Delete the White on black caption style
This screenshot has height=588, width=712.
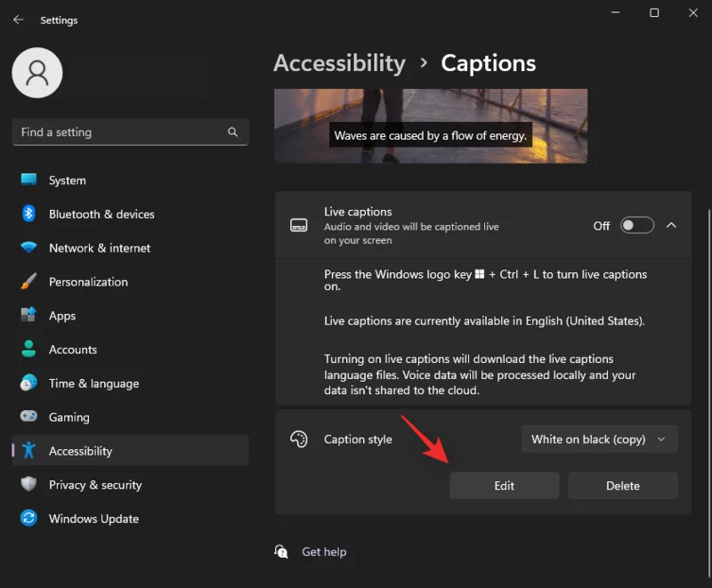622,485
